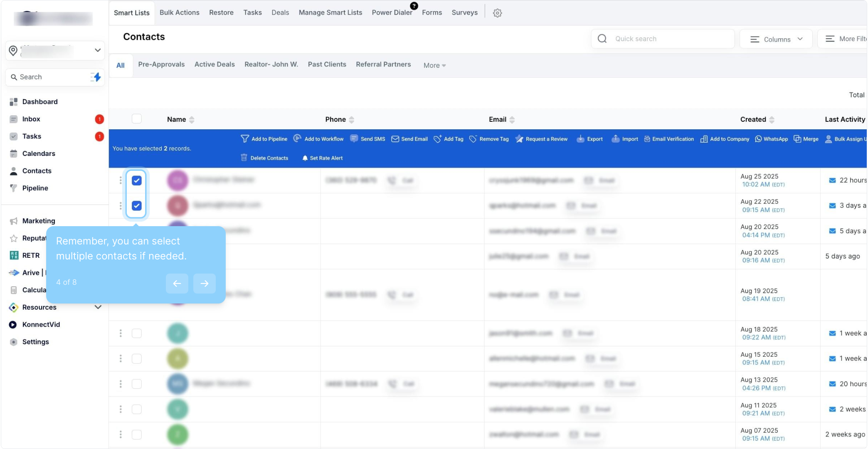Switch to the Pre-Approvals tab
Viewport: 868px width, 449px height.
[161, 64]
